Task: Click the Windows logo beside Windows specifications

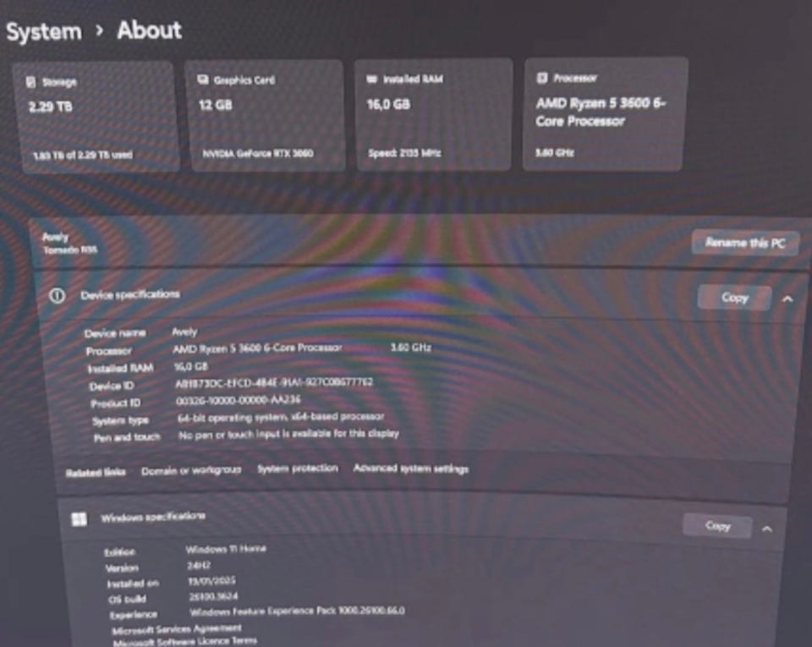Action: point(80,519)
